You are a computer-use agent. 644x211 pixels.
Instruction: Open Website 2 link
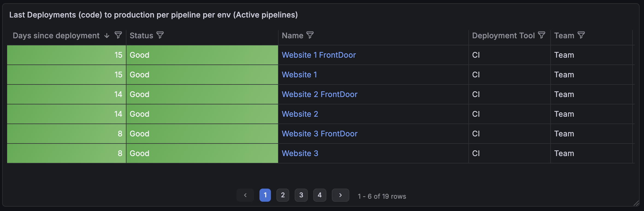tap(300, 114)
